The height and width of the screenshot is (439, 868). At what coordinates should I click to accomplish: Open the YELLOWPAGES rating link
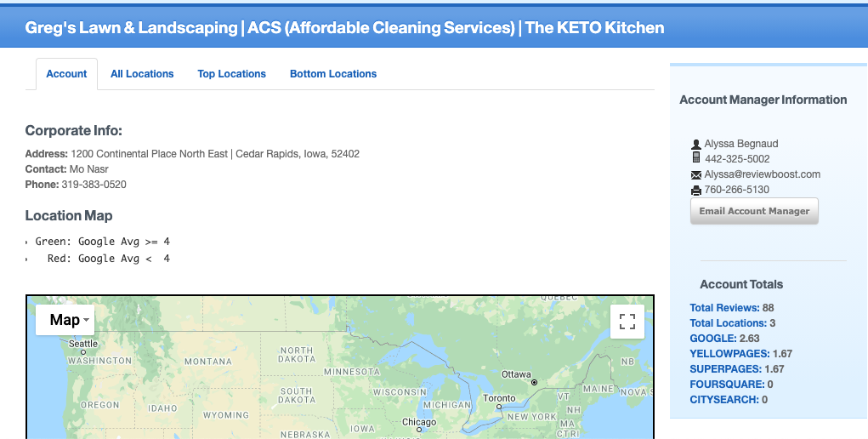pyautogui.click(x=729, y=354)
